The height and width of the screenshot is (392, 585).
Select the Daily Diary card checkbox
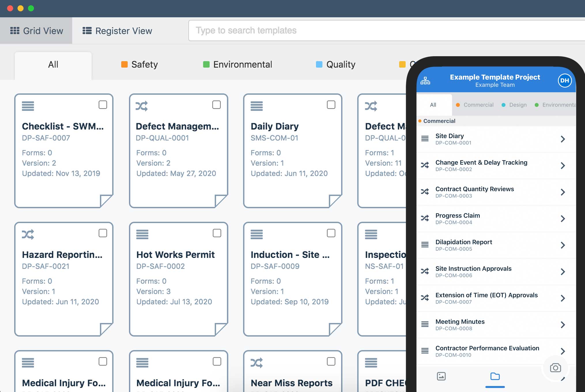331,105
